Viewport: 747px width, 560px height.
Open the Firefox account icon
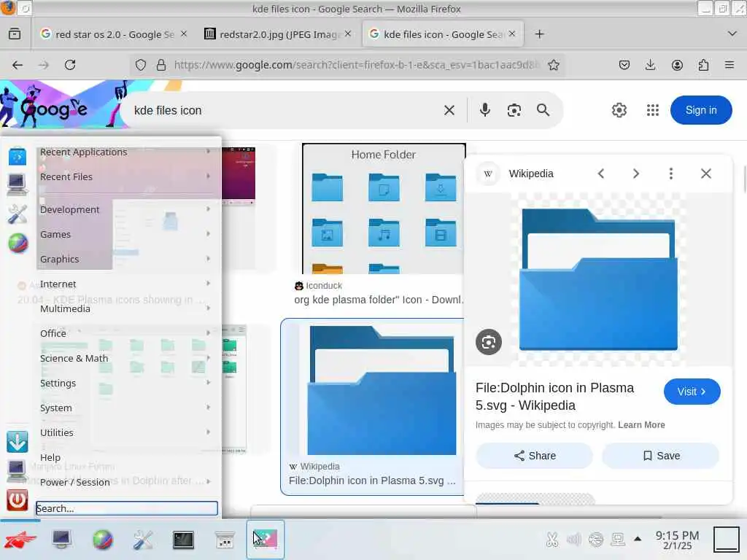[x=677, y=65]
